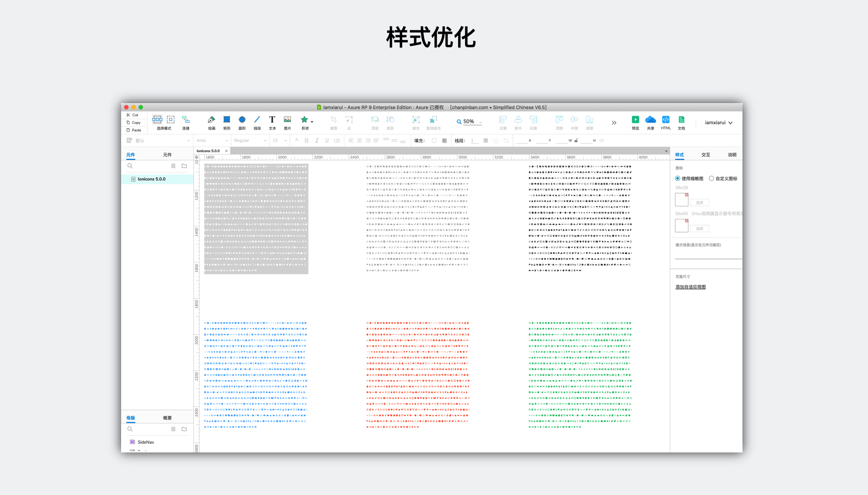Click the 预览 preview play icon
The height and width of the screenshot is (495, 868).
[x=635, y=120]
